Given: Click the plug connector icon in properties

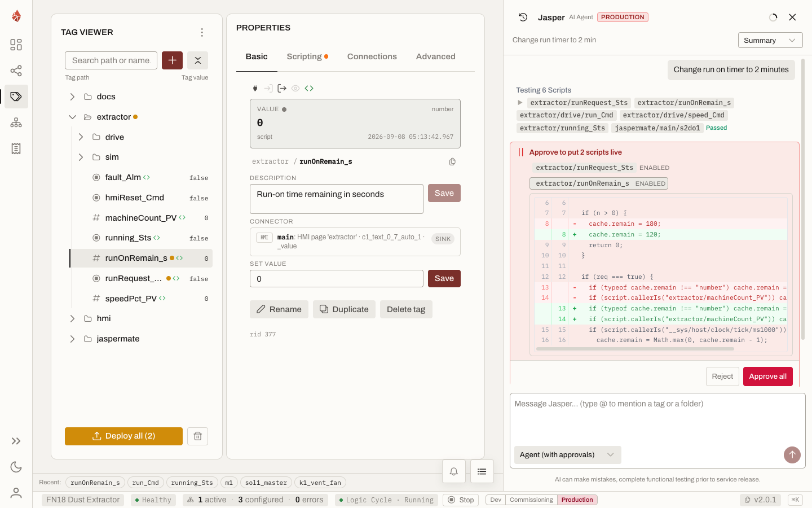Looking at the screenshot, I should (255, 88).
